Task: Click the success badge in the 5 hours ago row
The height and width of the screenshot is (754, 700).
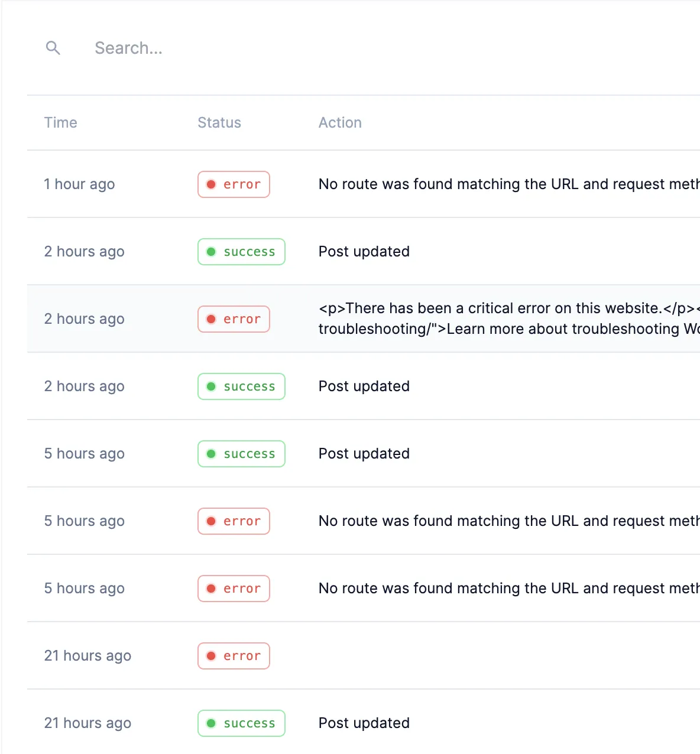Action: [241, 454]
